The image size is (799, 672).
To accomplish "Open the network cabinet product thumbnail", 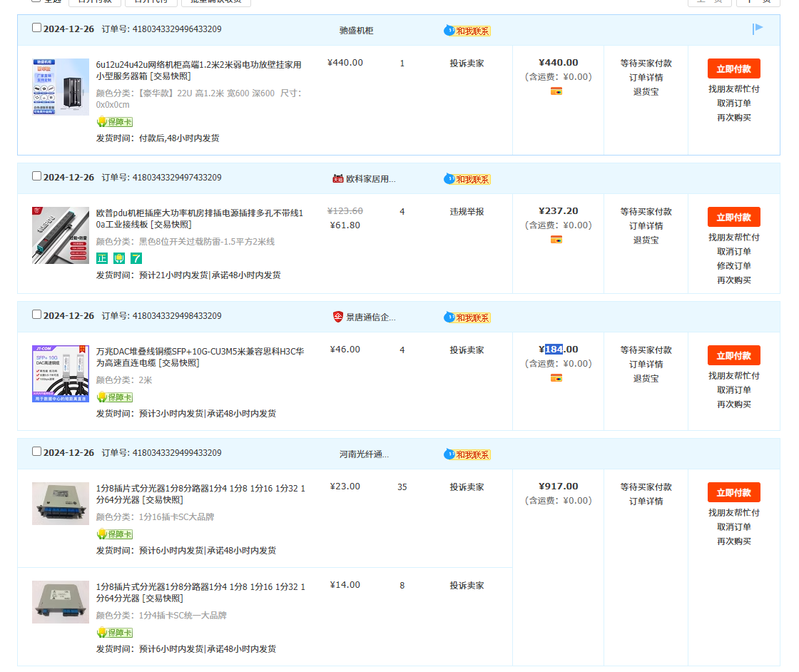I will (61, 87).
